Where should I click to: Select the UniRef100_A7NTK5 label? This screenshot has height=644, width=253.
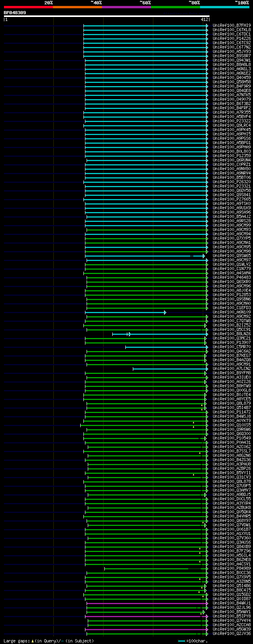232,95
